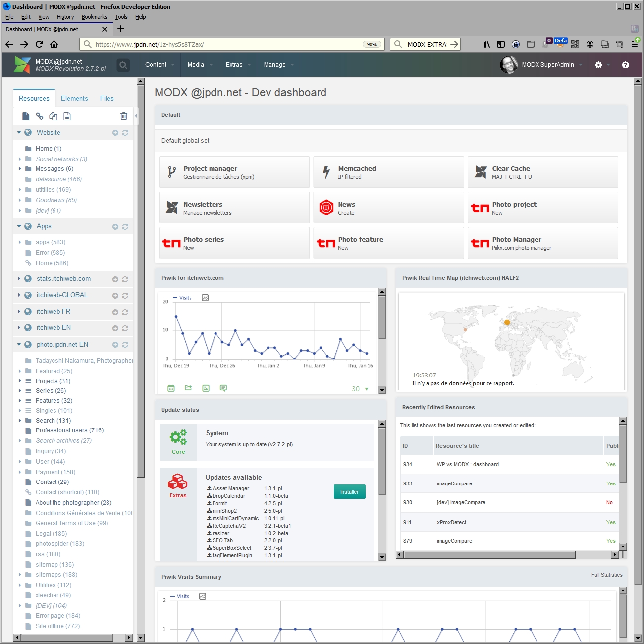
Task: Select the Contact (29) resource
Action: (x=52, y=482)
